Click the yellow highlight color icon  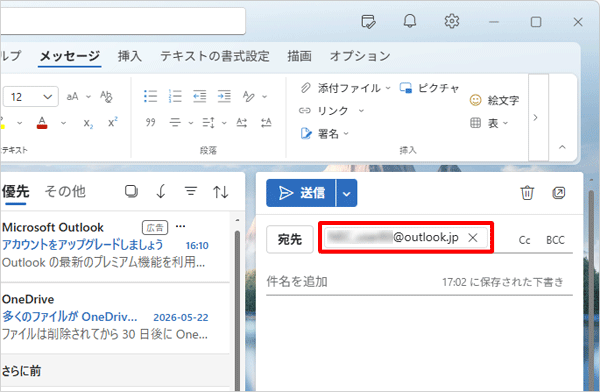[2, 123]
